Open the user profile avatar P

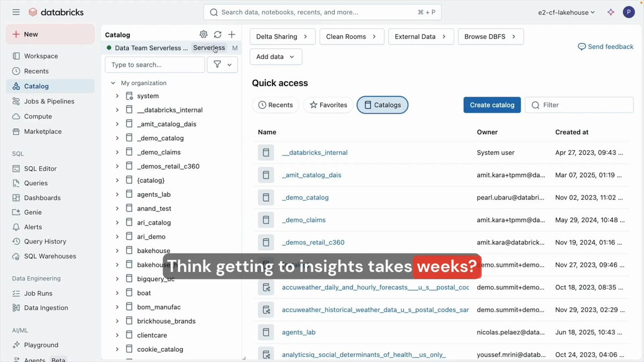(628, 12)
